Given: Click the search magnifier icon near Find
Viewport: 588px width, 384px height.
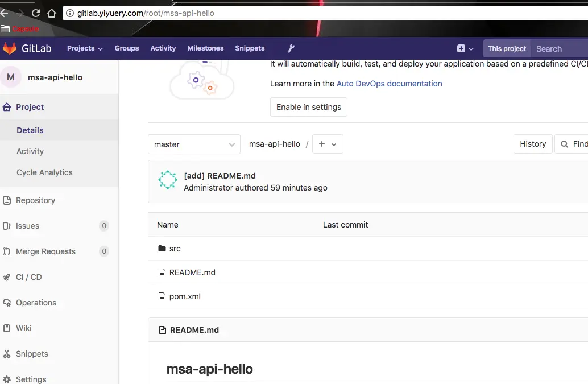Looking at the screenshot, I should [564, 144].
